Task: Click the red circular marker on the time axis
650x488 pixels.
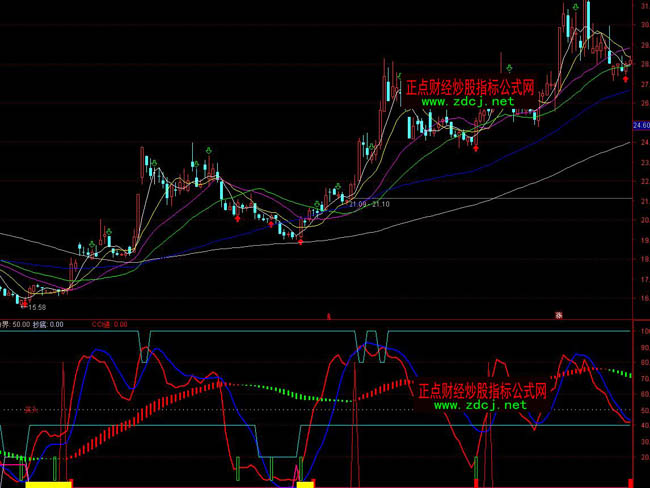Action: 559,315
